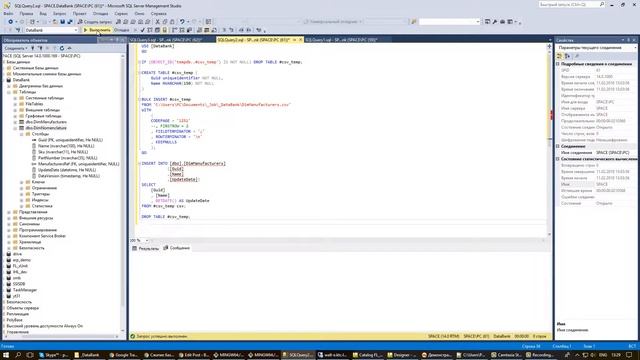
Task: Select the Компонент Service Broker folder
Action: (x=42, y=236)
